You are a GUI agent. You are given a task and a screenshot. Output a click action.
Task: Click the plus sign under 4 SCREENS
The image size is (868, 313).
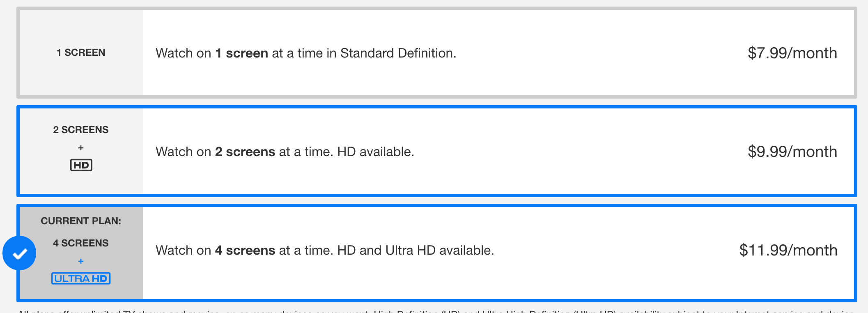pos(80,261)
